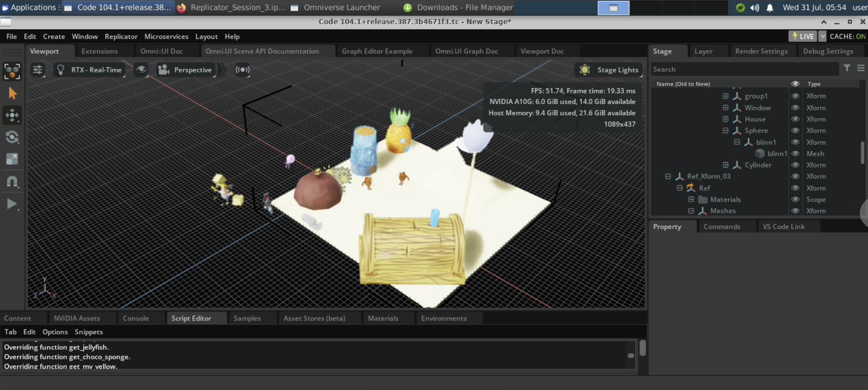Image resolution: width=868 pixels, height=390 pixels.
Task: Click the volume speaker tray icon
Action: [754, 8]
